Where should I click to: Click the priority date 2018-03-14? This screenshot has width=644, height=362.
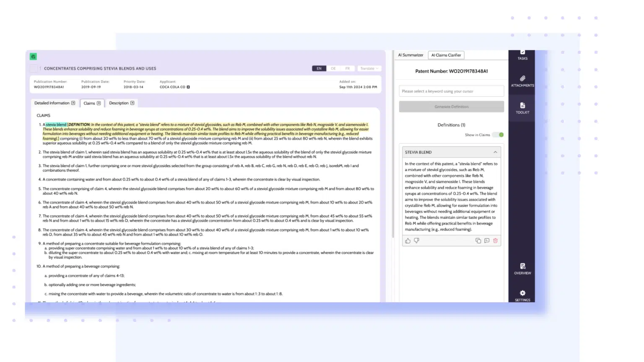pyautogui.click(x=133, y=87)
